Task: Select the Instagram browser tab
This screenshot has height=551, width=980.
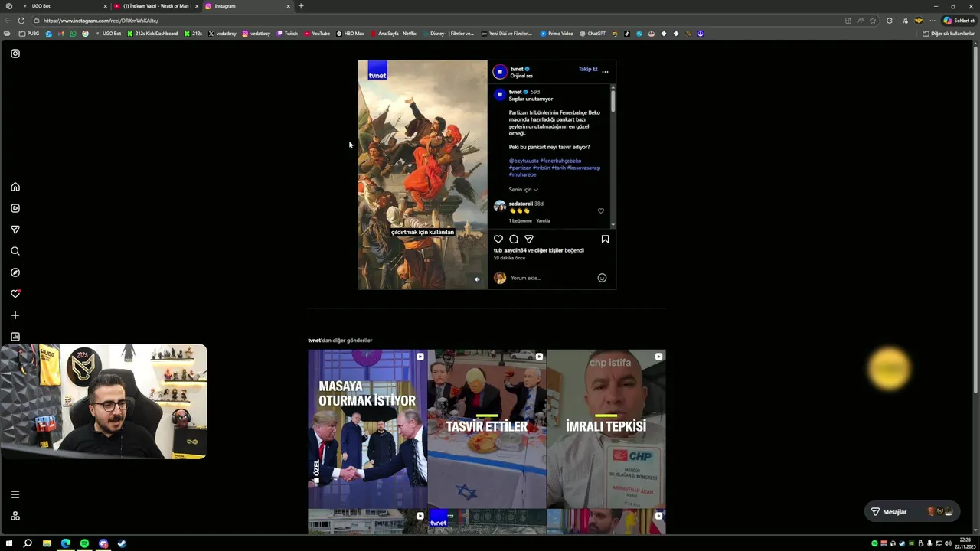Action: 247,6
